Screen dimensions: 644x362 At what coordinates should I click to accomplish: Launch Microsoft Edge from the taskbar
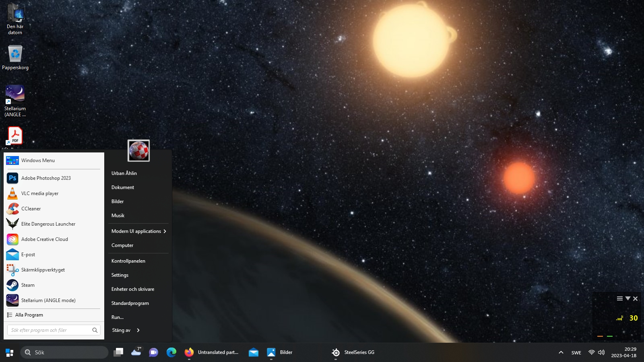click(x=171, y=353)
